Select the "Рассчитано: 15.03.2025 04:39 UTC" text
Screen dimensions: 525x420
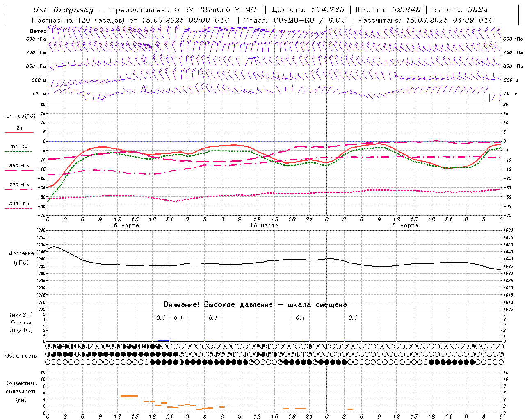click(426, 20)
